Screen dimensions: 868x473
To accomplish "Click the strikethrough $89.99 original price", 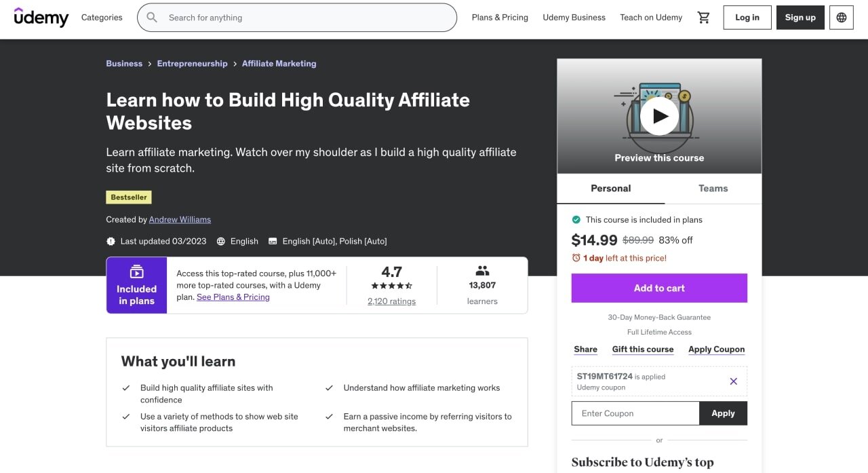I will click(x=638, y=240).
